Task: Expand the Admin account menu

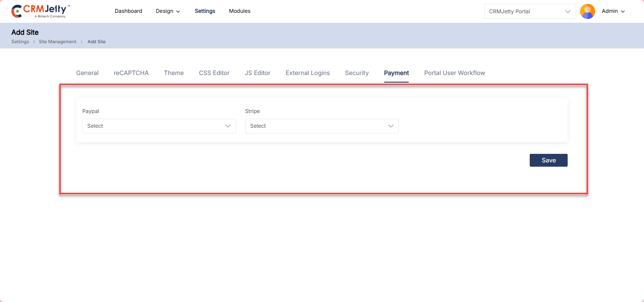Action: click(613, 11)
